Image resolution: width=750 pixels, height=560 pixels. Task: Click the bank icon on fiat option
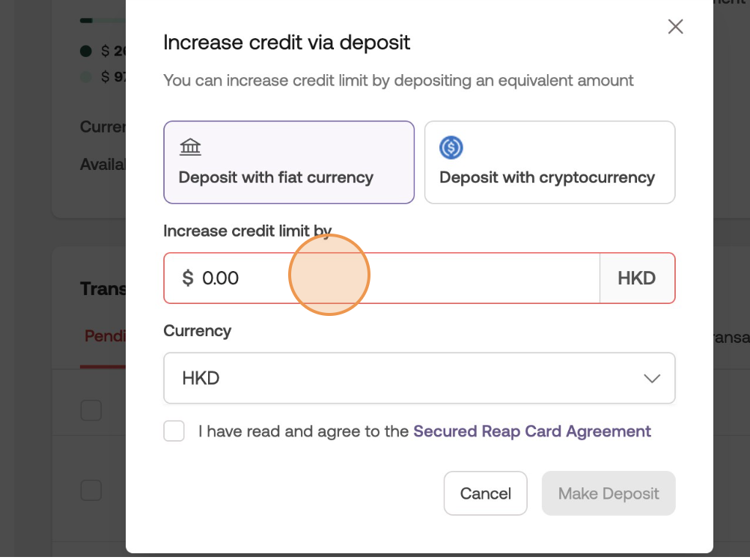tap(191, 147)
